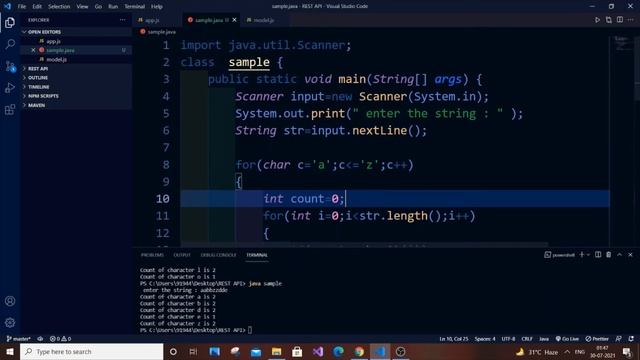Click the Prettier status item
Viewport: 640px width, 360px height.
(597, 339)
